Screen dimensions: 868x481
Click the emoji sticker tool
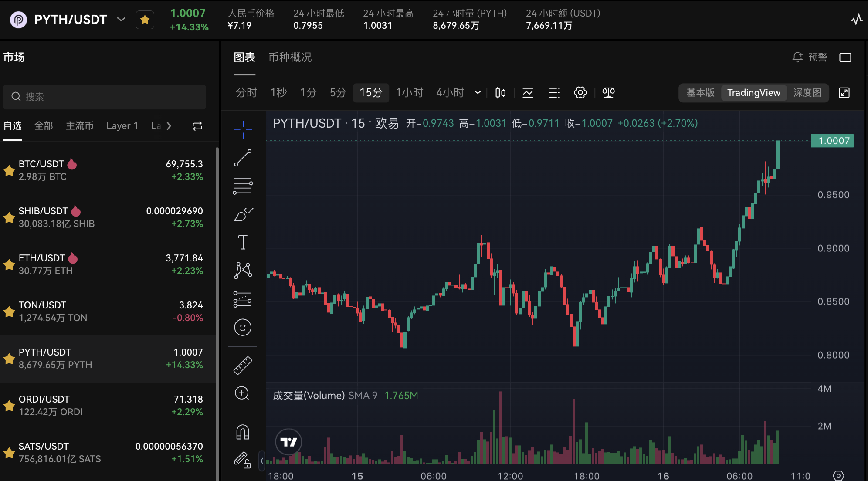click(243, 327)
